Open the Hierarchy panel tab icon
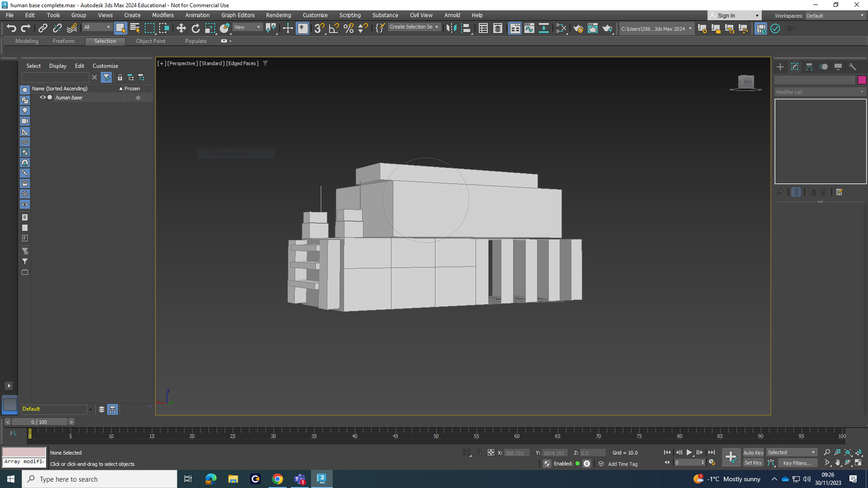Viewport: 868px width, 488px height. click(809, 67)
